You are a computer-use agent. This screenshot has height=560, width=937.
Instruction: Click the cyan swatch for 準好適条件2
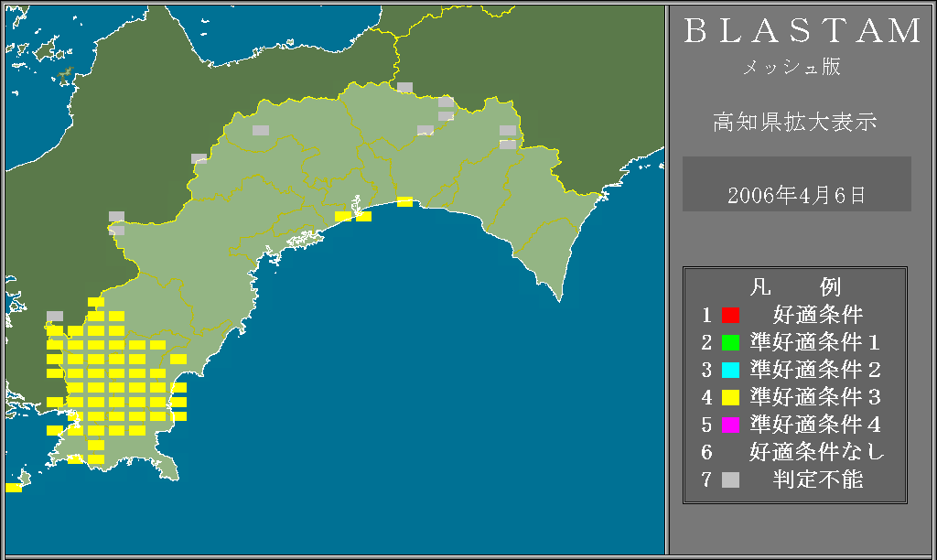(x=730, y=370)
